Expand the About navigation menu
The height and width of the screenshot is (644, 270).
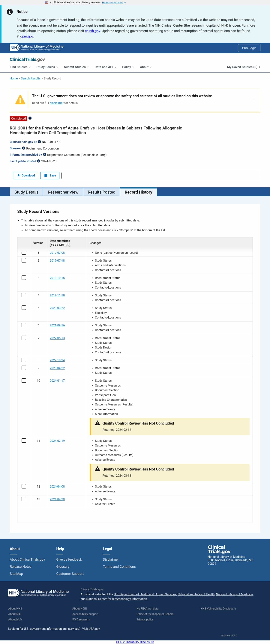click(x=146, y=67)
